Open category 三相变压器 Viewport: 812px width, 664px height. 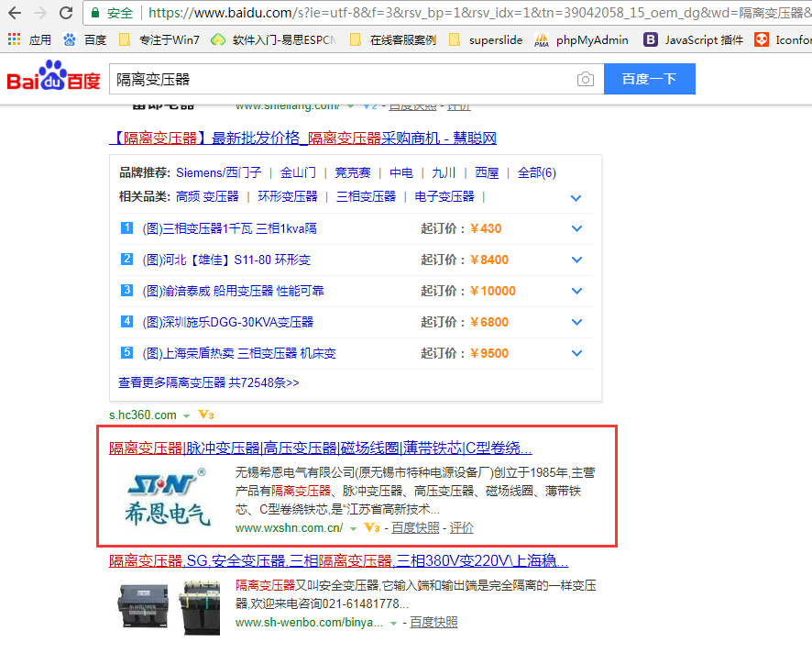click(366, 196)
